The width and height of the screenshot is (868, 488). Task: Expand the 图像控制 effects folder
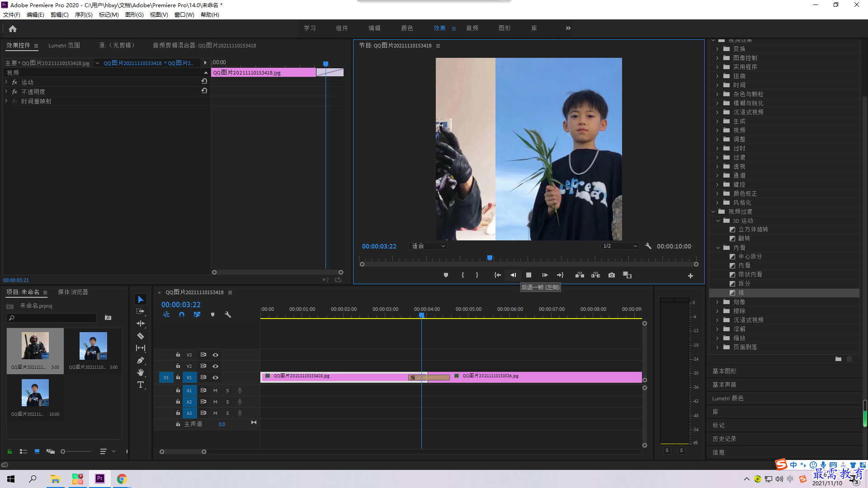[x=717, y=58]
